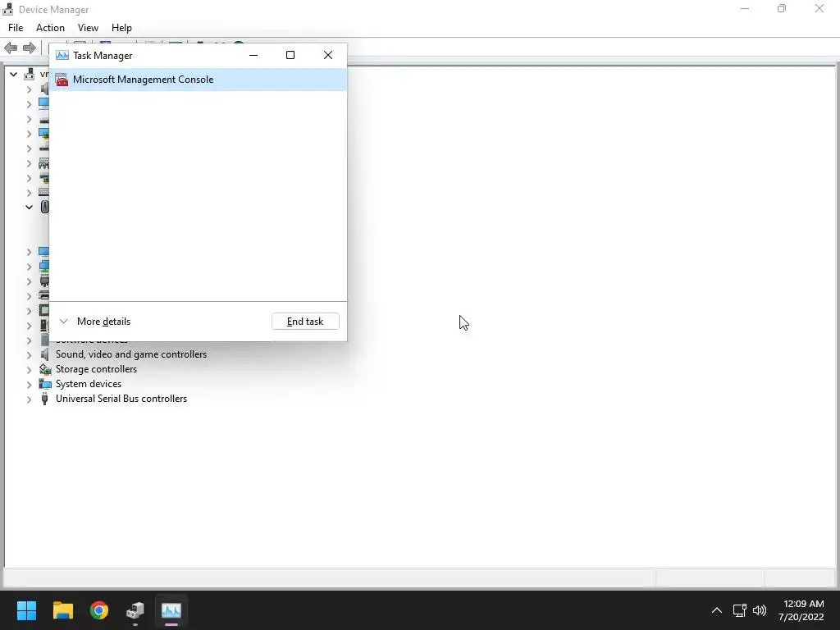Open the network status tray icon
The image size is (840, 630).
click(739, 610)
